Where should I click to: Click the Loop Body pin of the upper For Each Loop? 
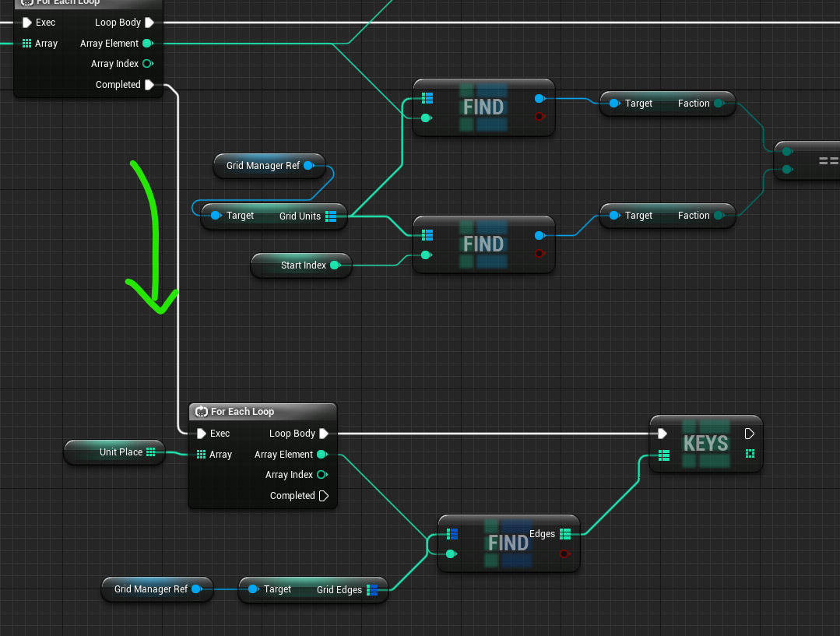pos(149,23)
